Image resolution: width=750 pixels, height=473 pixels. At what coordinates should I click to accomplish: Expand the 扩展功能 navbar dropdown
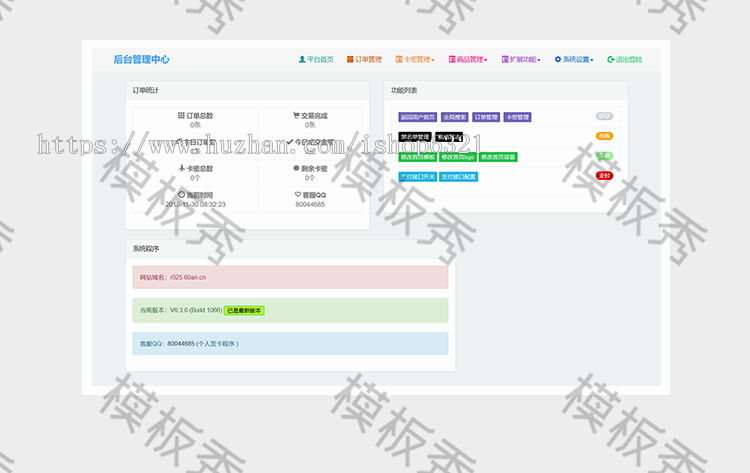[x=521, y=59]
